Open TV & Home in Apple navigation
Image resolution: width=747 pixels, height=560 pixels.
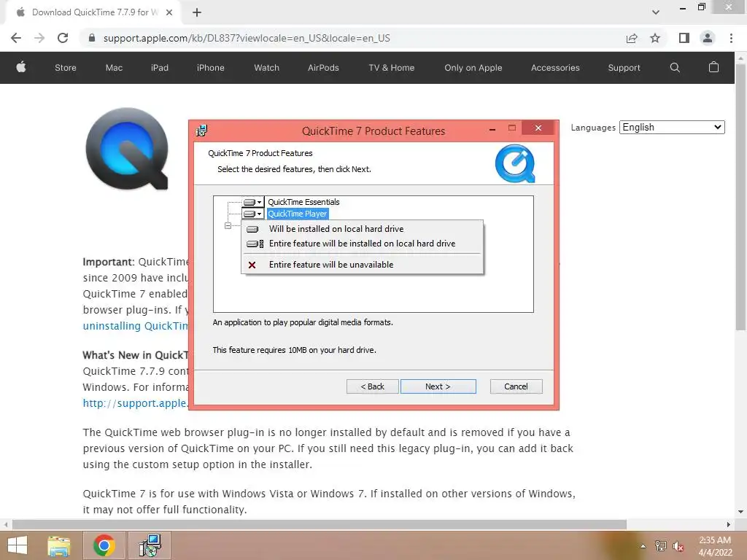click(392, 68)
